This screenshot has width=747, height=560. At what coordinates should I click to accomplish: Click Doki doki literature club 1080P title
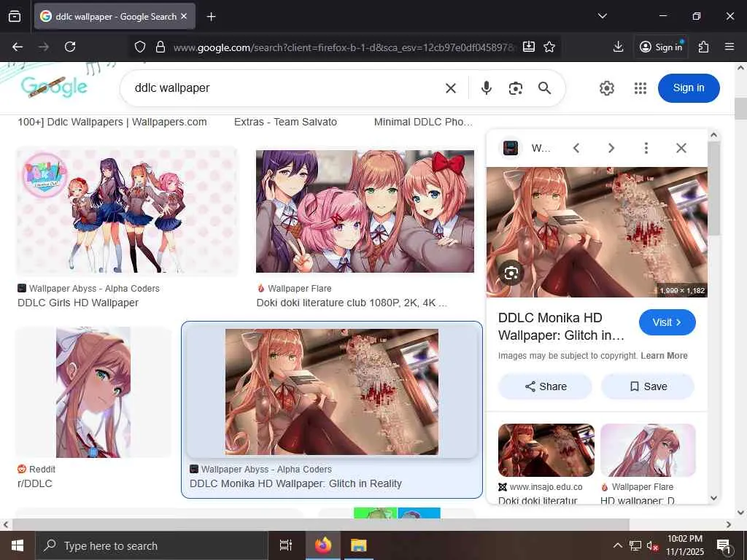(x=352, y=303)
